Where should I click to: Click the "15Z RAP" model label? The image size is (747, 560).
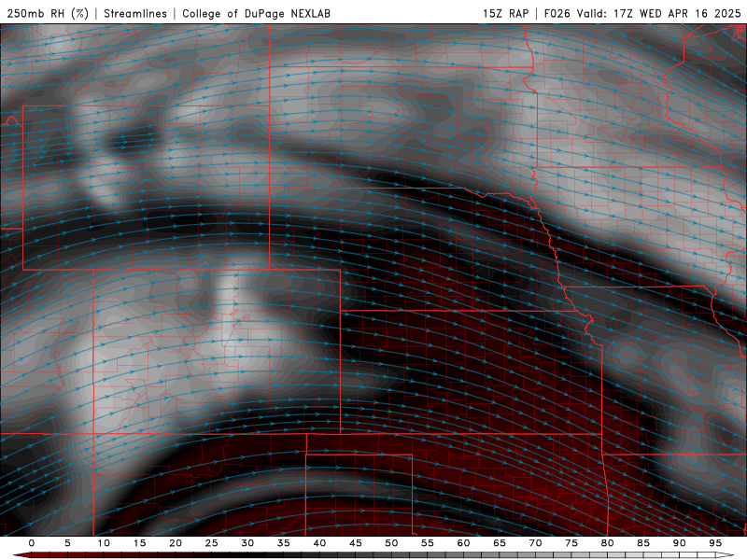click(x=505, y=13)
